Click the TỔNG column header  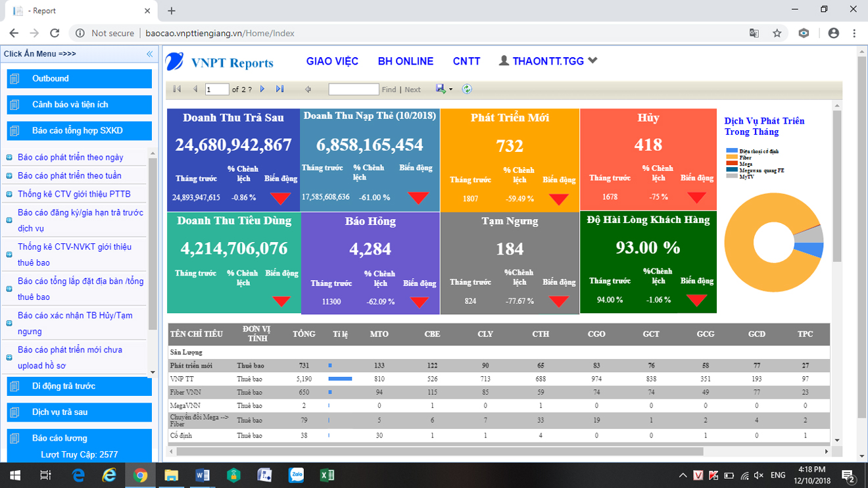(x=304, y=334)
